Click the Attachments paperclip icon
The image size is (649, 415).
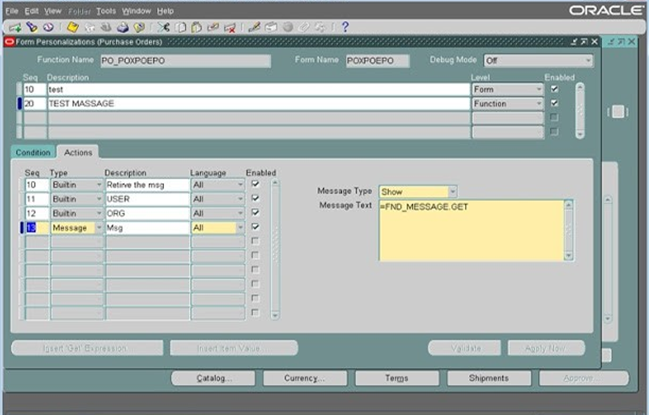point(304,28)
